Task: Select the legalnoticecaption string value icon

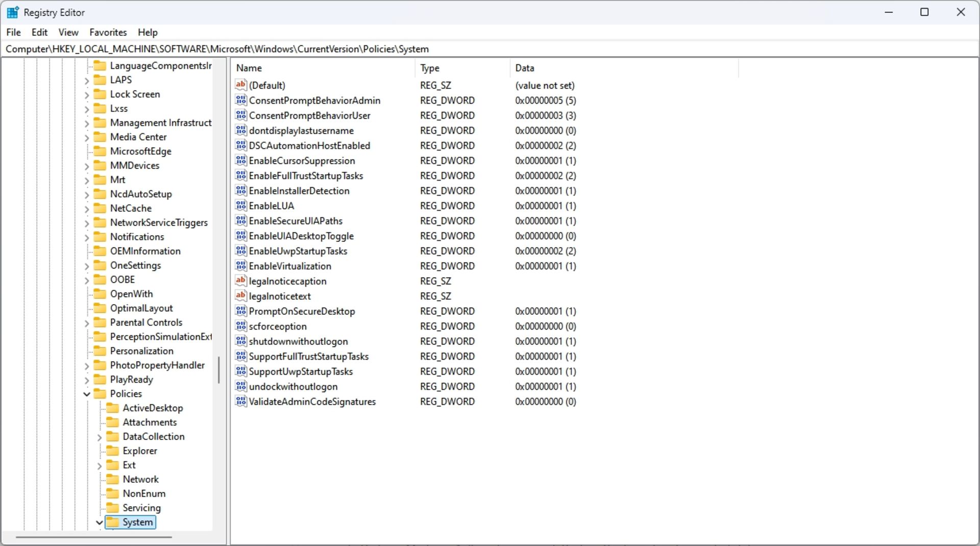Action: point(240,281)
